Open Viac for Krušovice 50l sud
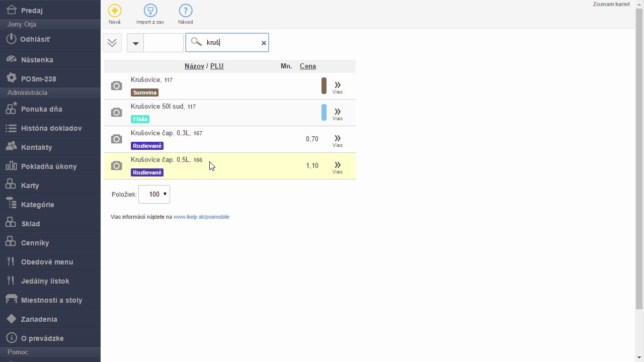Screen dimensions: 644x362 tap(338, 114)
